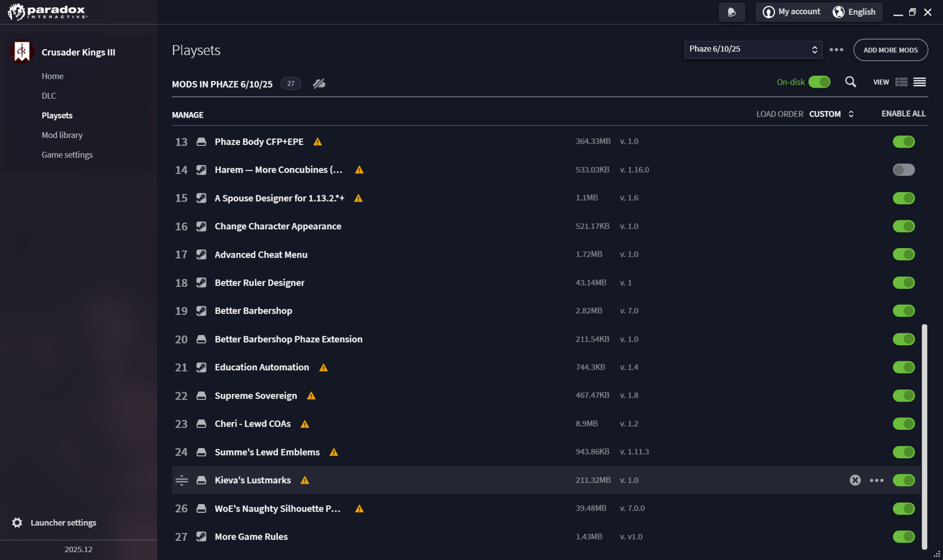Go to the Home page
Screen dimensions: 943x560
click(x=52, y=76)
